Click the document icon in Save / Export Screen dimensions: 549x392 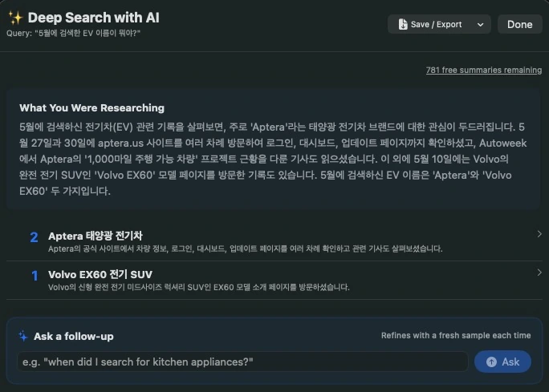[403, 25]
